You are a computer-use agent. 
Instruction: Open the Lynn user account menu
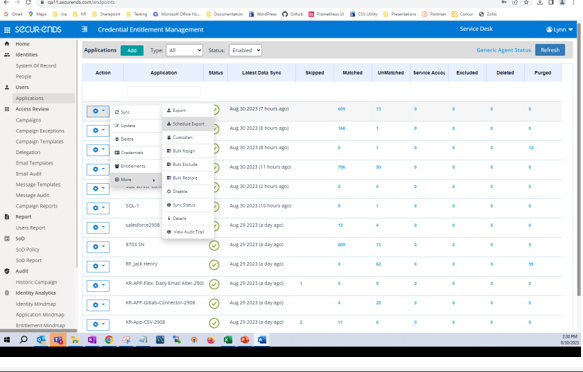click(559, 29)
